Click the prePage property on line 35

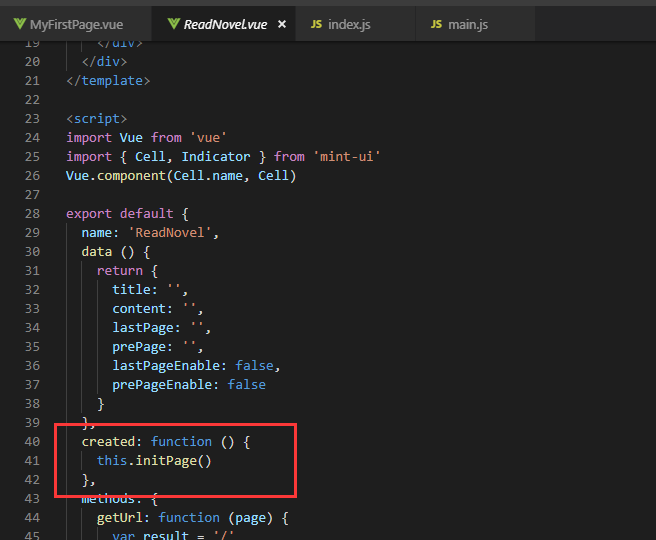(138, 347)
